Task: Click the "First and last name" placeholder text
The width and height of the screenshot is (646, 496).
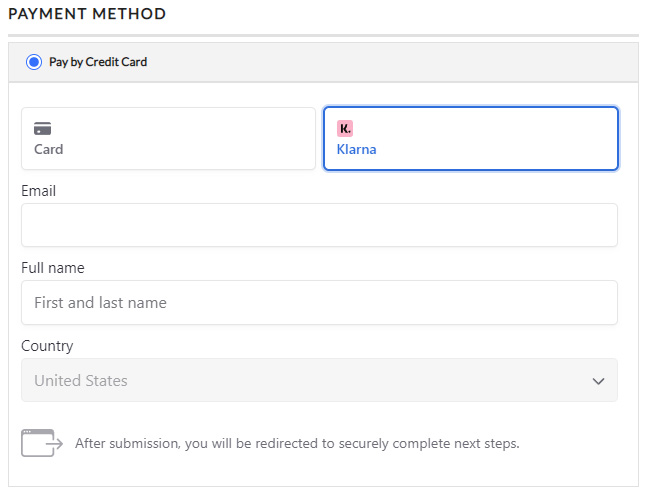Action: point(100,302)
